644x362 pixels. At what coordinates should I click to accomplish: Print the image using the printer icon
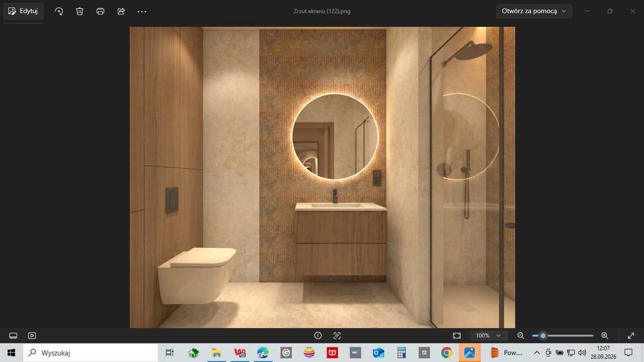point(100,12)
